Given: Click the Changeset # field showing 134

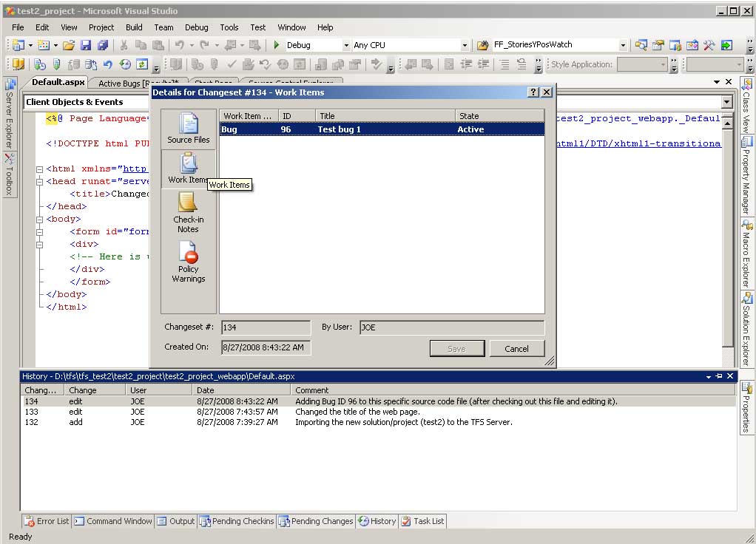Looking at the screenshot, I should click(266, 327).
